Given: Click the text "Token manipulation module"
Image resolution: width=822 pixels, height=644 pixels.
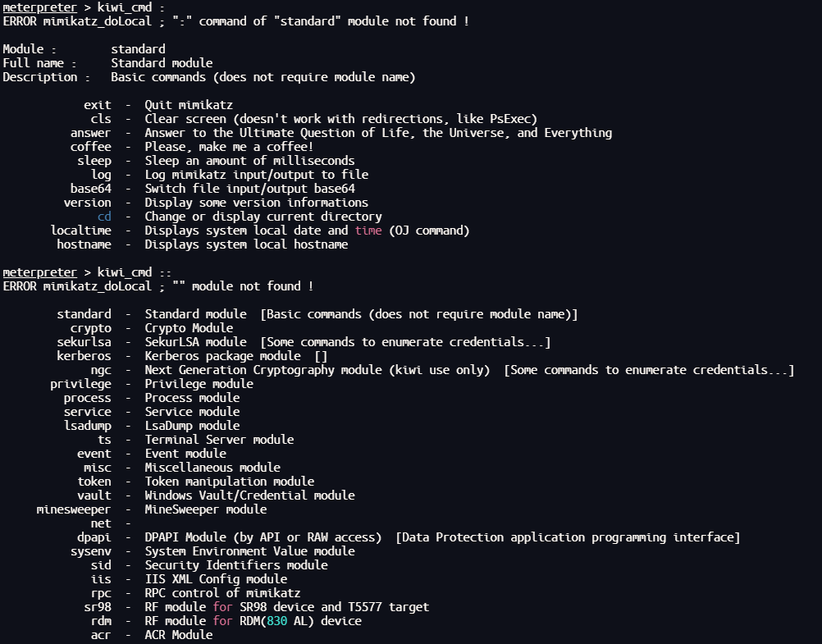Looking at the screenshot, I should [x=229, y=482].
